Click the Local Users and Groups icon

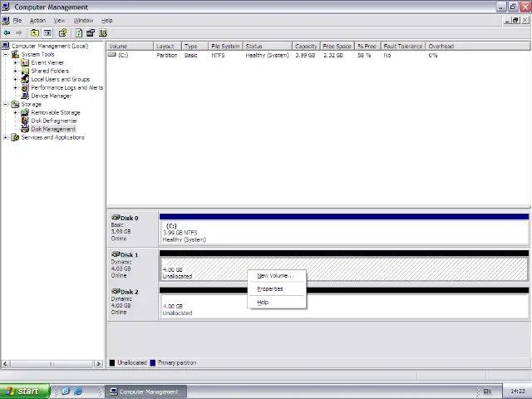pos(25,79)
